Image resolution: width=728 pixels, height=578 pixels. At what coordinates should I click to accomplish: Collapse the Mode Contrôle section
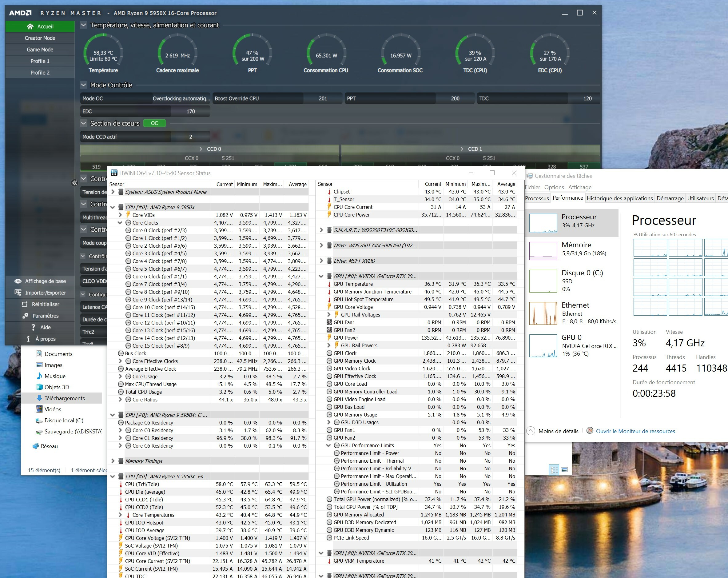coord(83,85)
